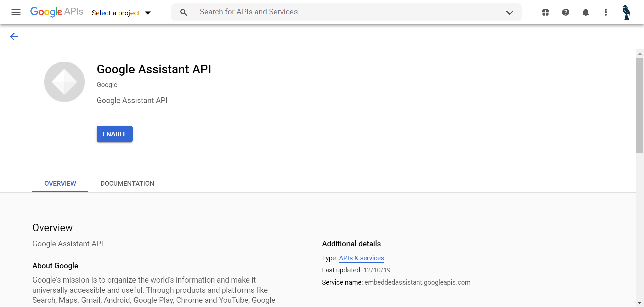Click the search magnifier icon
The width and height of the screenshot is (644, 307).
coord(183,12)
